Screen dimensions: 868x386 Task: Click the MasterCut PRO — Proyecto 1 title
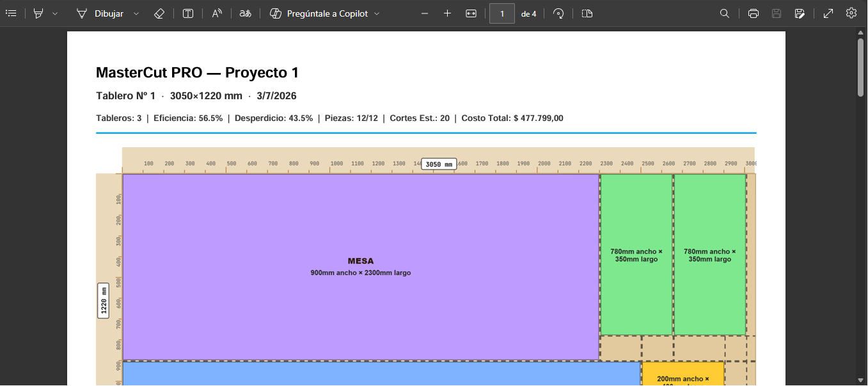197,73
